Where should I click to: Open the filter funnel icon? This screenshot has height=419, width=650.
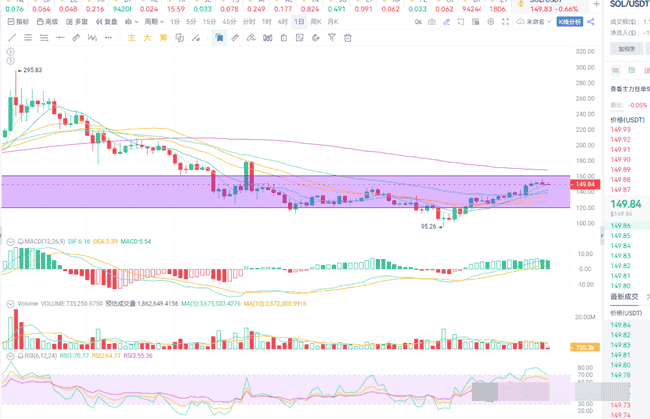point(332,38)
